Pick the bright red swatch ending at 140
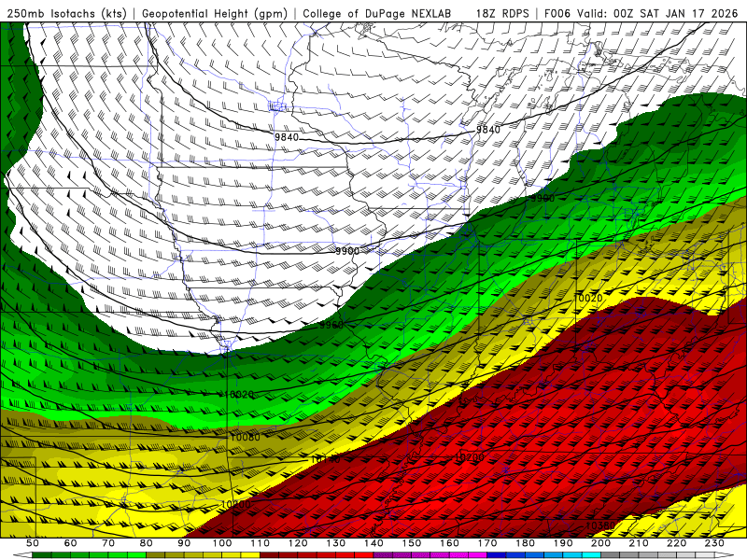Image resolution: width=747 pixels, height=560 pixels. tap(364, 555)
